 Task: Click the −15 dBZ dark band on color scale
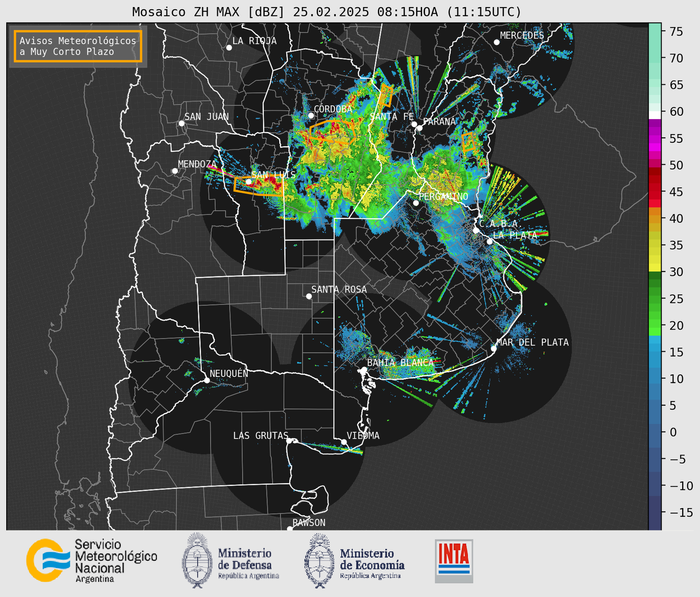pos(655,512)
